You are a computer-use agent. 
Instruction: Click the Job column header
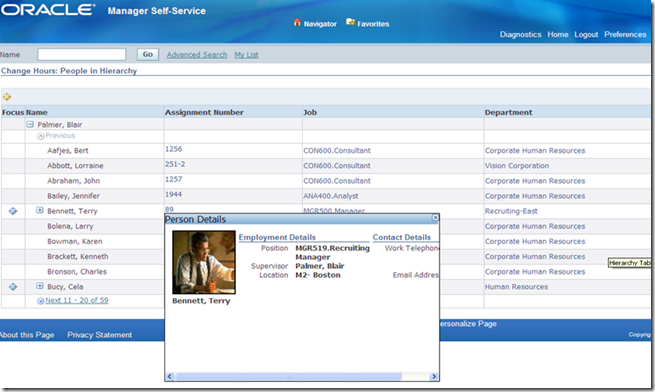pyautogui.click(x=310, y=112)
